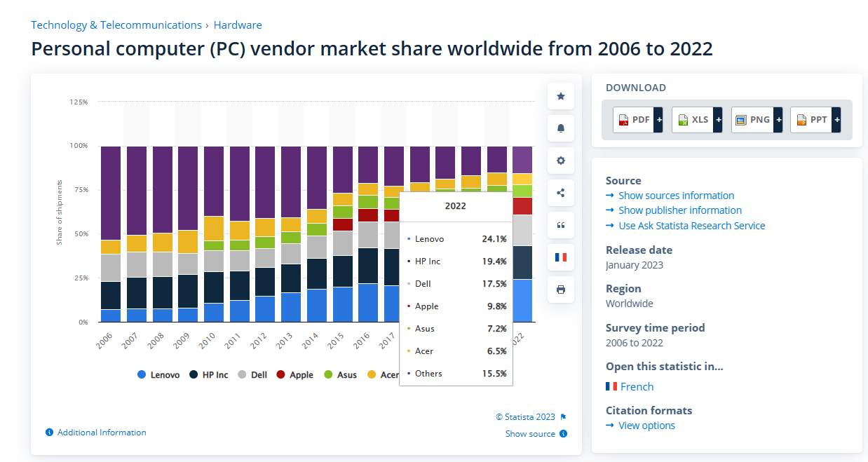Click Dell 17.5% tooltip row
Screen dimensions: 868x462
456,284
